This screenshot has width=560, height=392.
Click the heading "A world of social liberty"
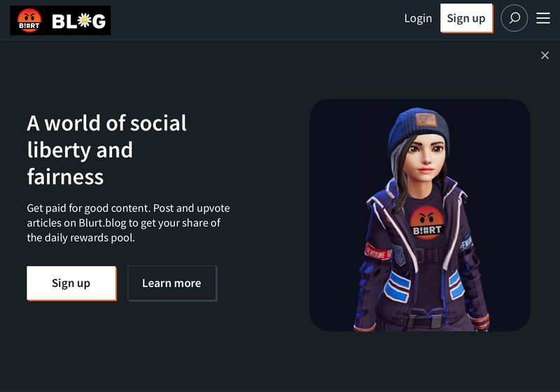[x=106, y=123]
